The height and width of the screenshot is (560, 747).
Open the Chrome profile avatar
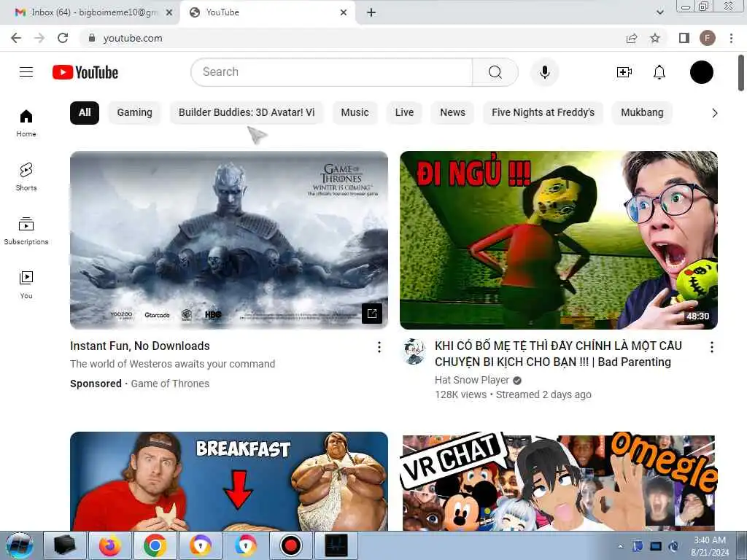(708, 38)
